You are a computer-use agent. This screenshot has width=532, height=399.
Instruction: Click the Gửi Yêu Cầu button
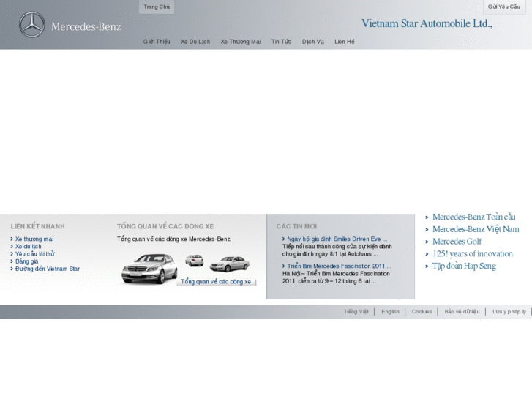click(x=504, y=7)
